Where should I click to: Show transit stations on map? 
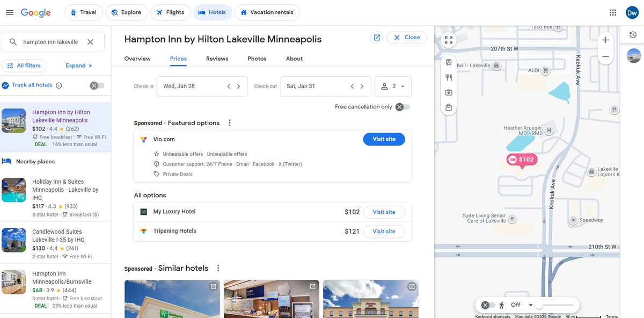pyautogui.click(x=449, y=62)
